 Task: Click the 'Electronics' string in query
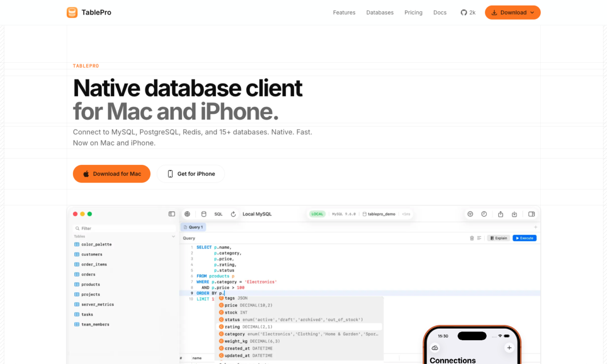(261, 282)
